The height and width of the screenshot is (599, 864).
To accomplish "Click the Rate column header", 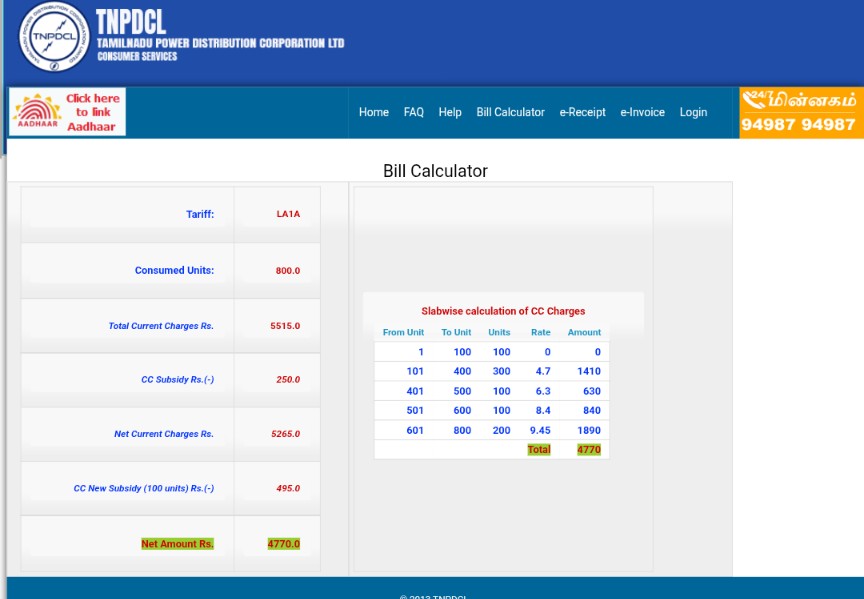I will (x=541, y=332).
